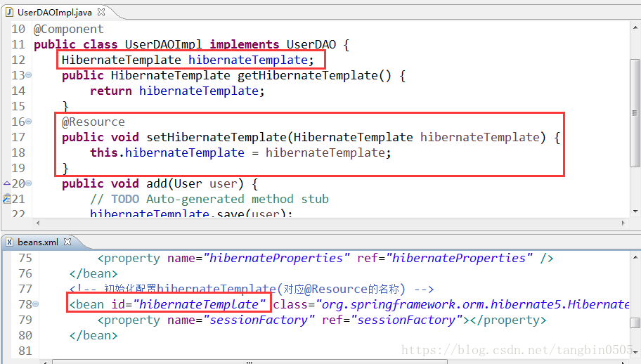Click the @Resource annotation on line 16
641x364 pixels.
[93, 122]
